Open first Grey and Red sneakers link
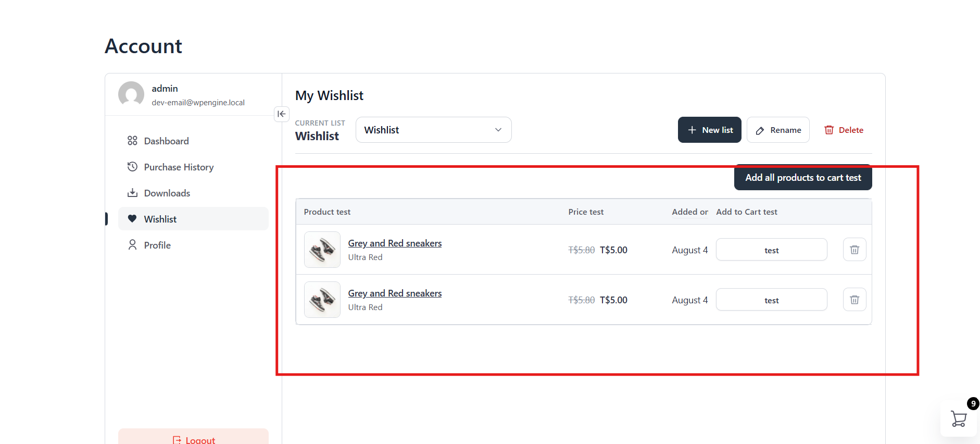The height and width of the screenshot is (444, 980). (395, 243)
